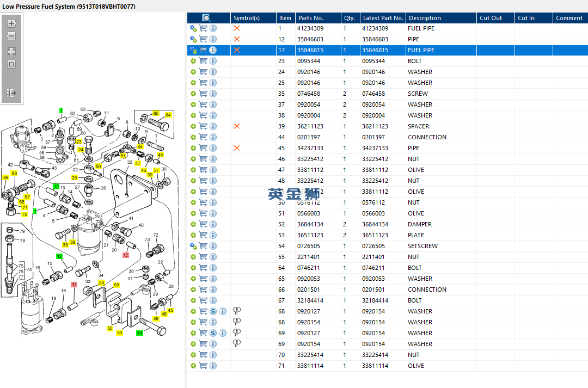Image resolution: width=588 pixels, height=388 pixels.
Task: Click the four-square grid view icon
Action: point(11,52)
